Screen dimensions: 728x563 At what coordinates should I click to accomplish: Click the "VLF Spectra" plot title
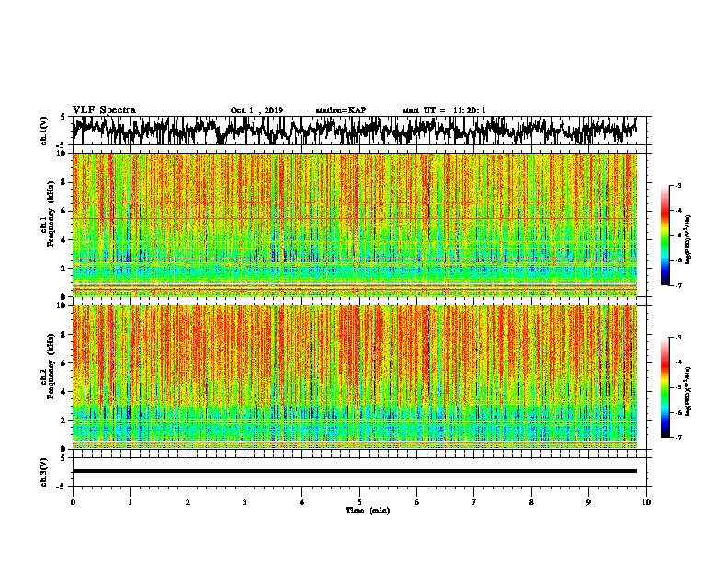click(104, 110)
